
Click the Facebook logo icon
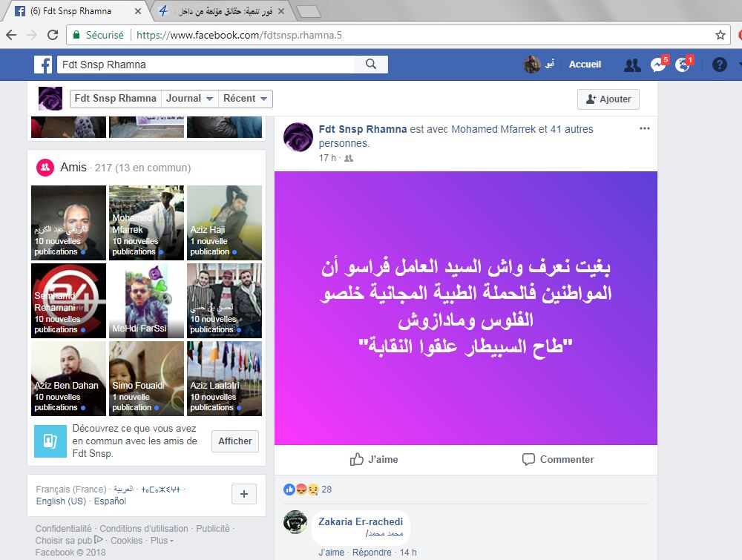click(x=43, y=65)
